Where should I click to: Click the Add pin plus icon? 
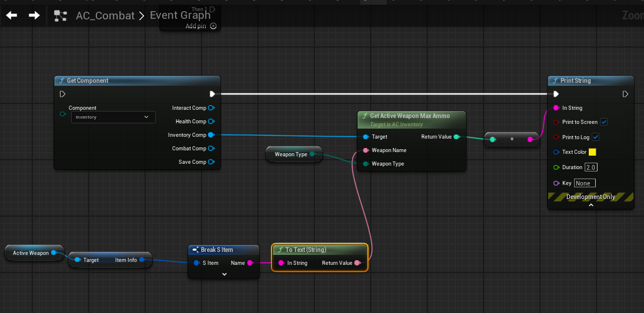coord(213,26)
